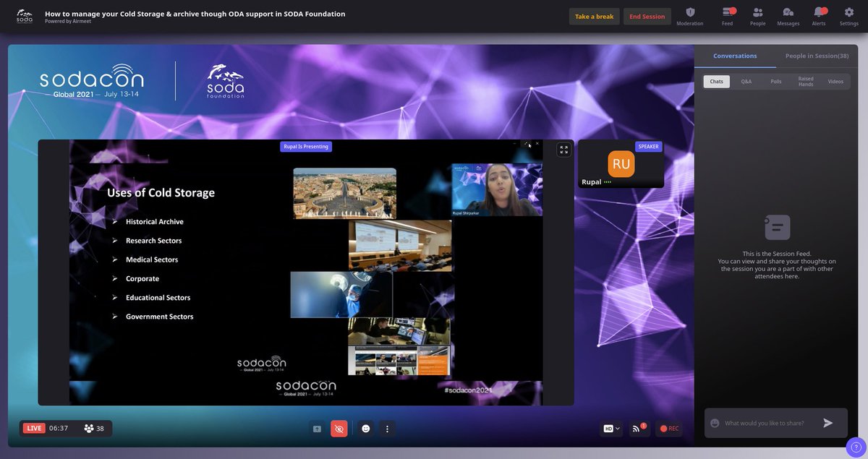Select the Raised Hands sub-tab
Image resolution: width=868 pixels, height=459 pixels.
[806, 82]
